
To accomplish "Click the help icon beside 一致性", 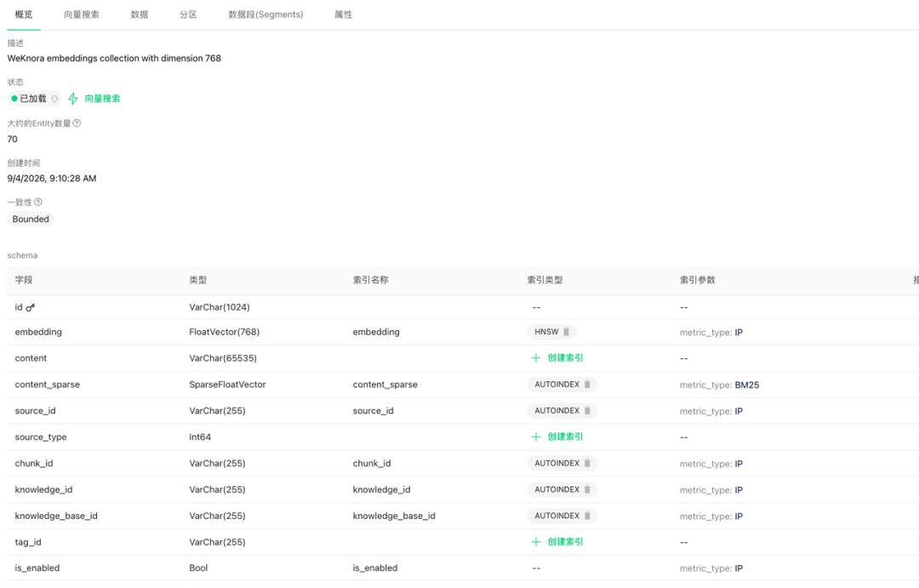I will 38,202.
